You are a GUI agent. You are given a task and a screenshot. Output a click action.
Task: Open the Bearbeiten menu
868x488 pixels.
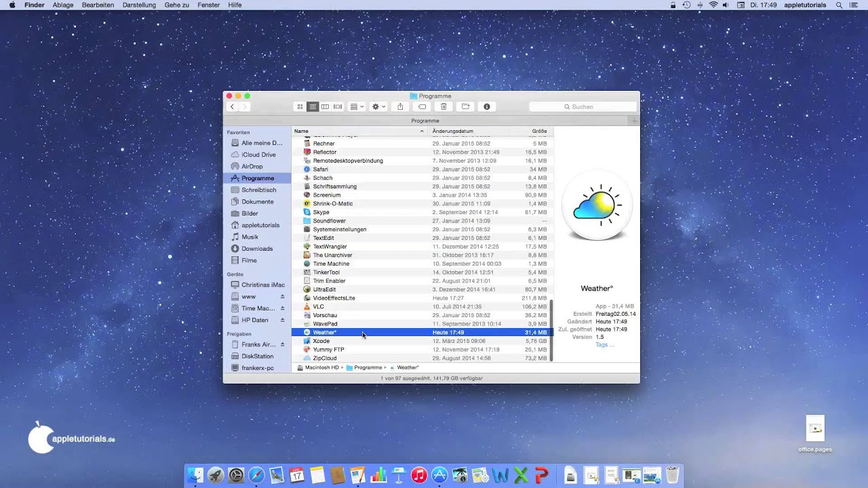pos(98,5)
